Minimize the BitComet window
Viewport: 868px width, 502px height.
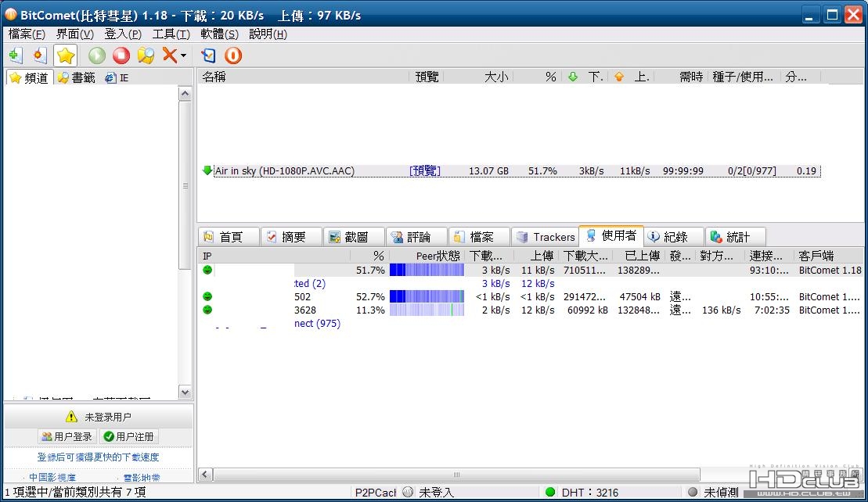[809, 15]
